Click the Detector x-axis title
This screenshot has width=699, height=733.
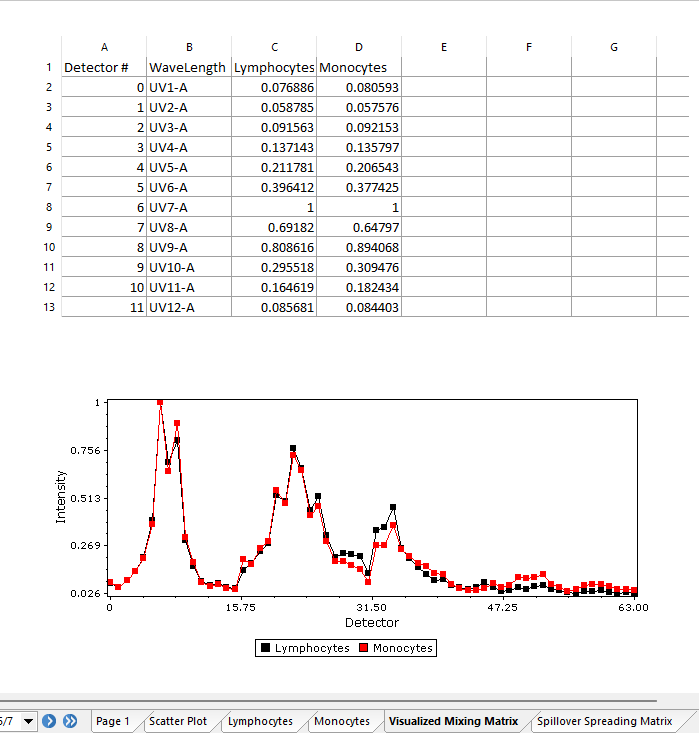371,623
